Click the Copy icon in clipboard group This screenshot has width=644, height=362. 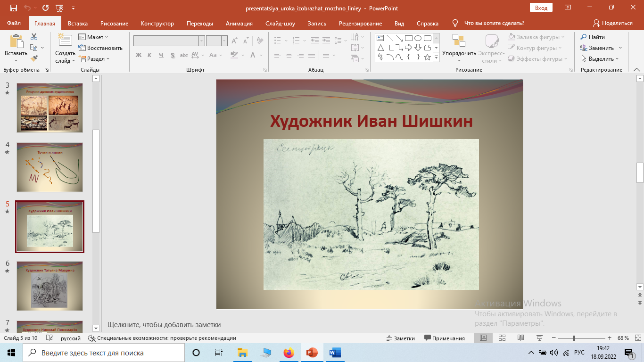[33, 48]
